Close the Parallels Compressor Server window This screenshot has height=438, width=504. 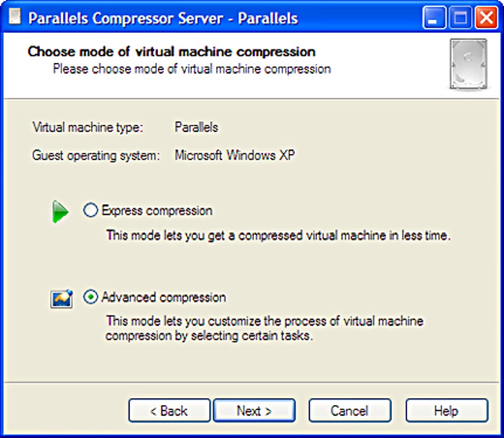486,17
